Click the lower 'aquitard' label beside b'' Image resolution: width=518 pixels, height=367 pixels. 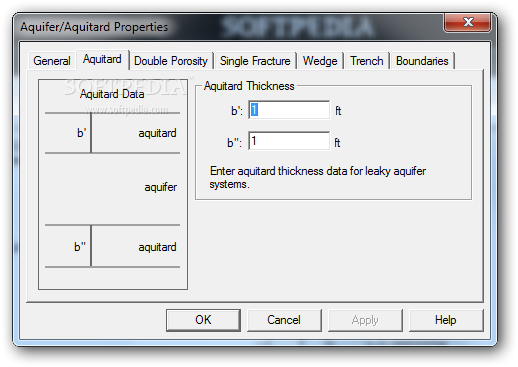(x=157, y=247)
